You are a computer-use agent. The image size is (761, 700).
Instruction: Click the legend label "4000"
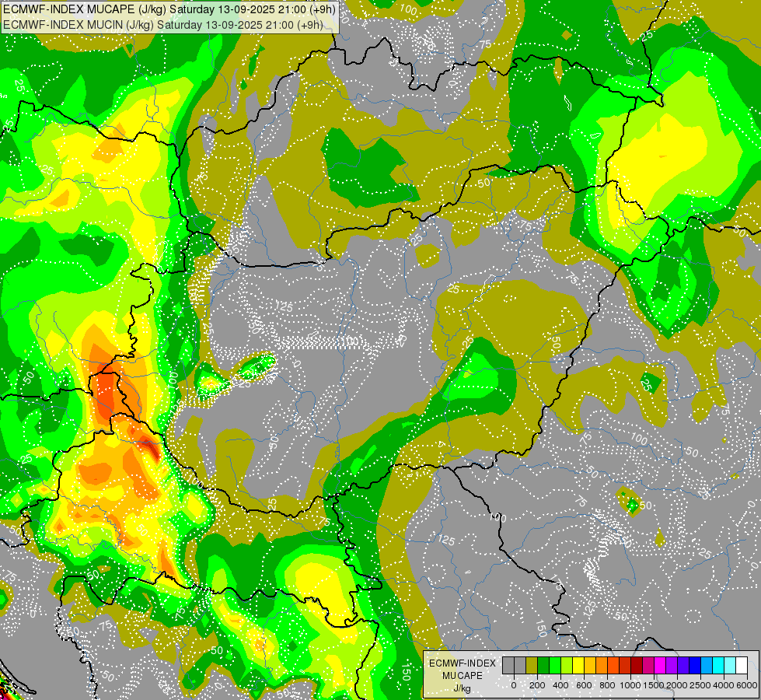point(724,685)
